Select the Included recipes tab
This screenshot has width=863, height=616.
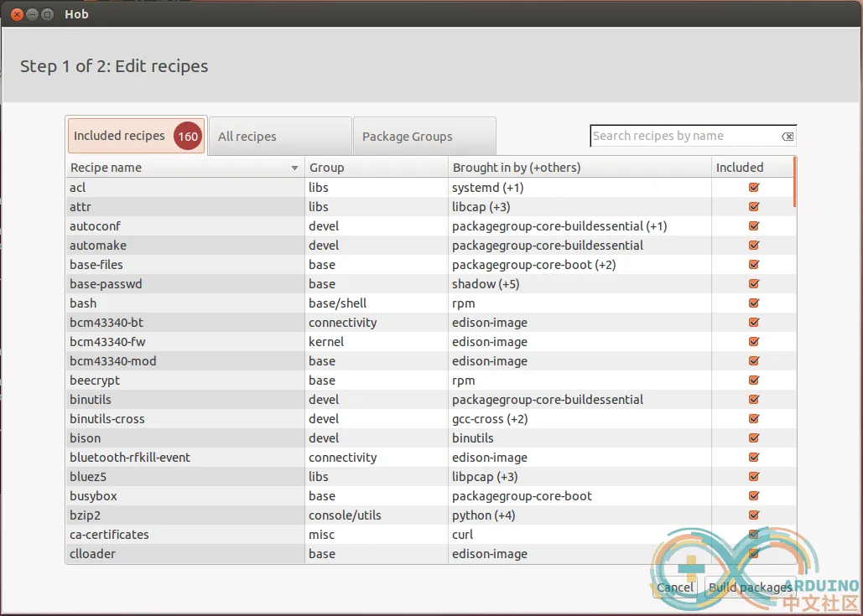pos(120,136)
